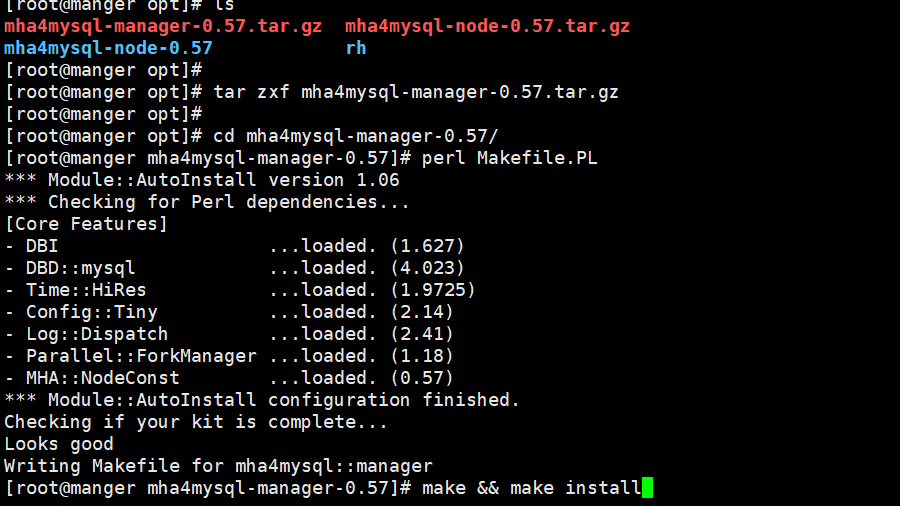The height and width of the screenshot is (506, 900).
Task: Click the Looks good line
Action: click(59, 444)
